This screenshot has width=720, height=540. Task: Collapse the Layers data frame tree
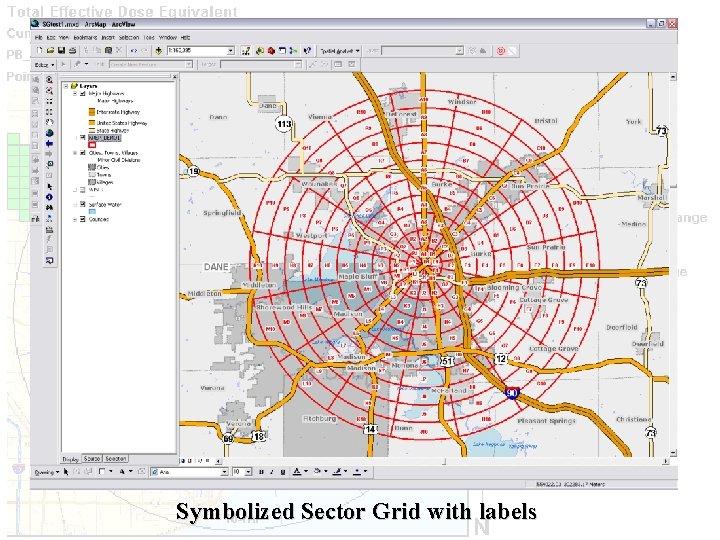(x=66, y=86)
